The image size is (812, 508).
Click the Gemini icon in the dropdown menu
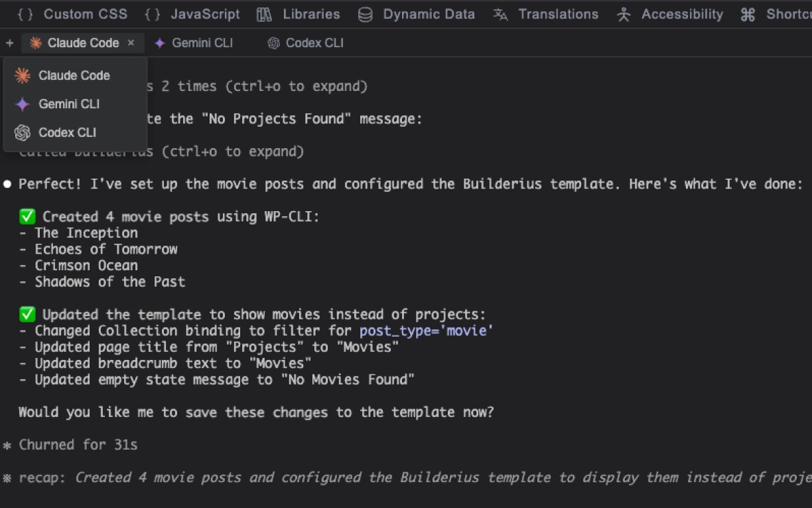(23, 104)
